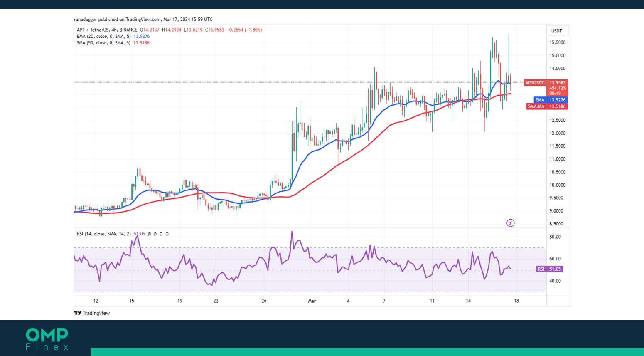The width and height of the screenshot is (644, 356).
Task: Click the 15 date on time axis
Action: tap(131, 301)
